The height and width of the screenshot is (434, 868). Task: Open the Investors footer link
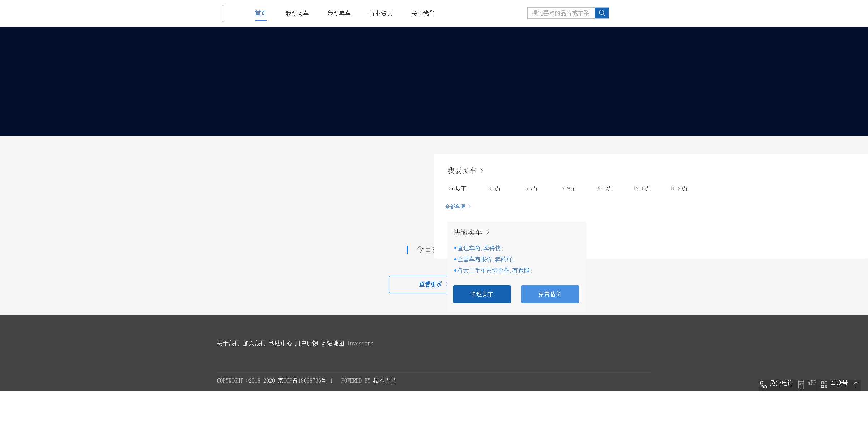point(360,344)
